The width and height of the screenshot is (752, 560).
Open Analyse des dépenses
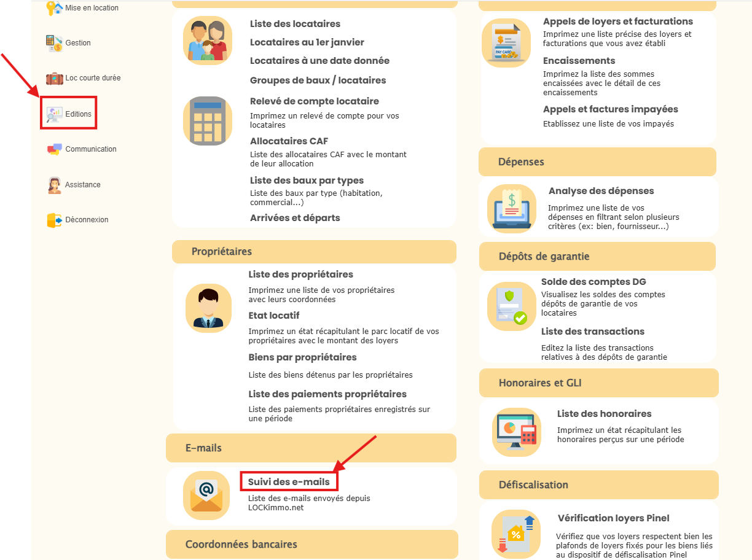(x=601, y=191)
